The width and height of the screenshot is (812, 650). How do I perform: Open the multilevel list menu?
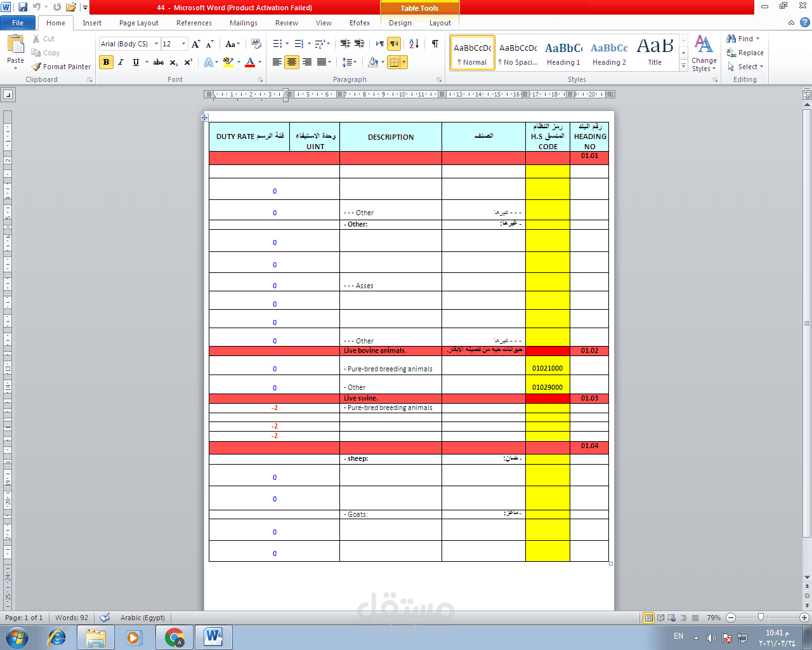point(322,44)
